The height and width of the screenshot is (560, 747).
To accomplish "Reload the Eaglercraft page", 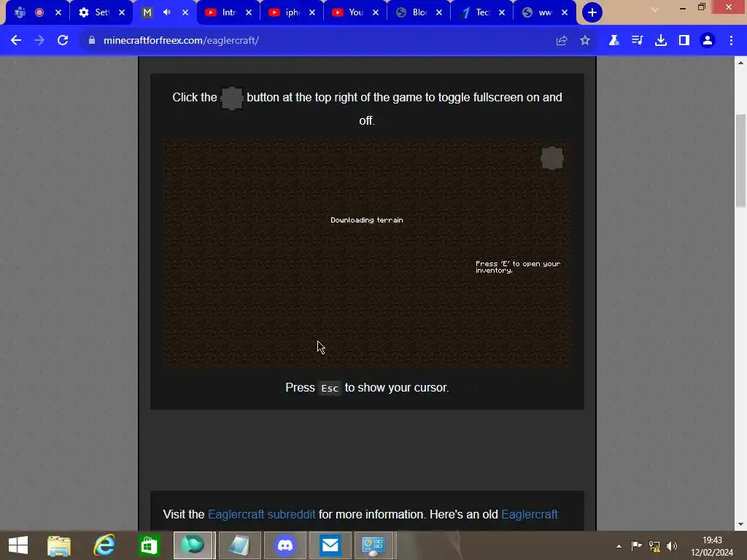I will pyautogui.click(x=63, y=41).
